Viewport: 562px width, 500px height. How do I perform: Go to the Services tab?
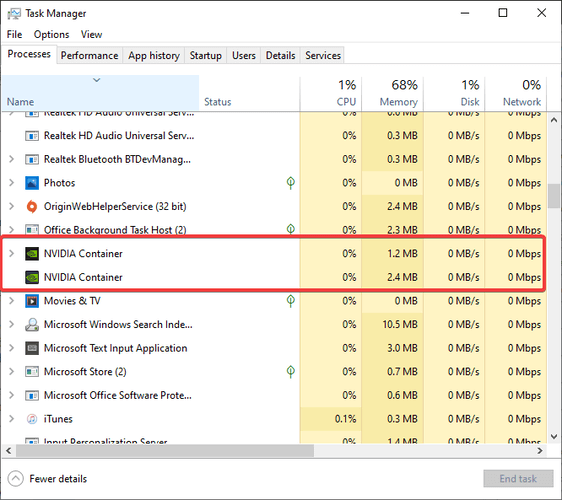coord(323,56)
